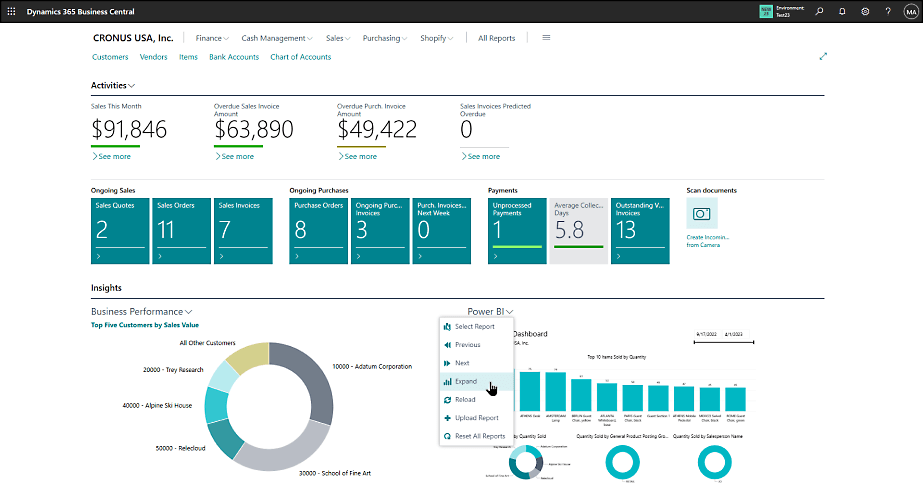Open the Sales Orders tile showing 11

point(181,231)
